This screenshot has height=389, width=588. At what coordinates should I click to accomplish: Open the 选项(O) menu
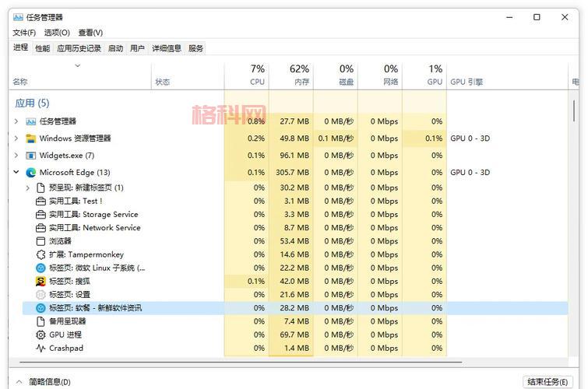tap(57, 33)
